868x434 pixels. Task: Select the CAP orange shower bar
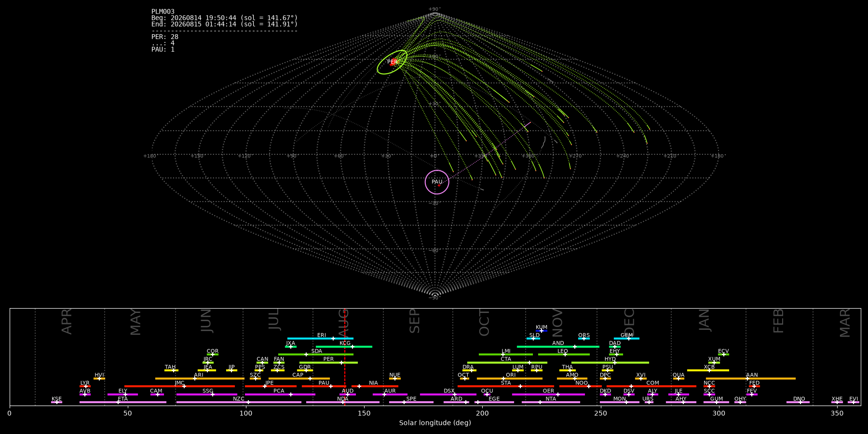click(299, 379)
